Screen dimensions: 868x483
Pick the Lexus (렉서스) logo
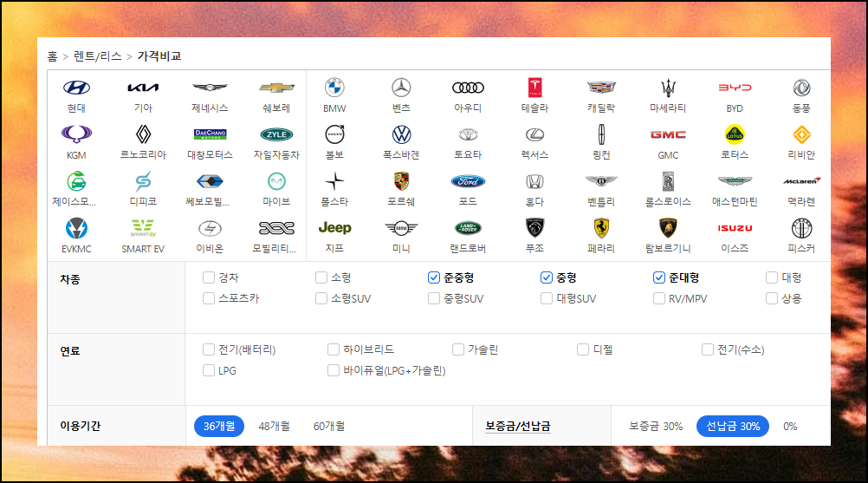(534, 134)
